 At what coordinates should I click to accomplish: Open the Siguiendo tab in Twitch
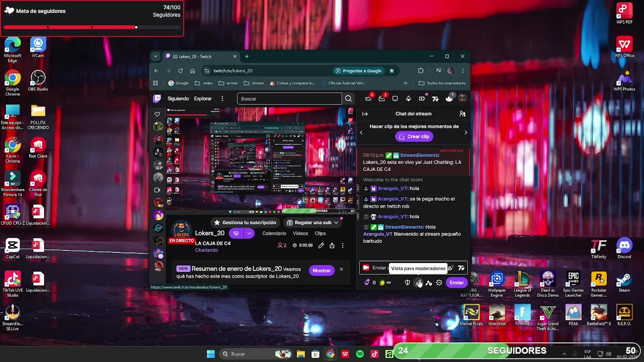178,99
